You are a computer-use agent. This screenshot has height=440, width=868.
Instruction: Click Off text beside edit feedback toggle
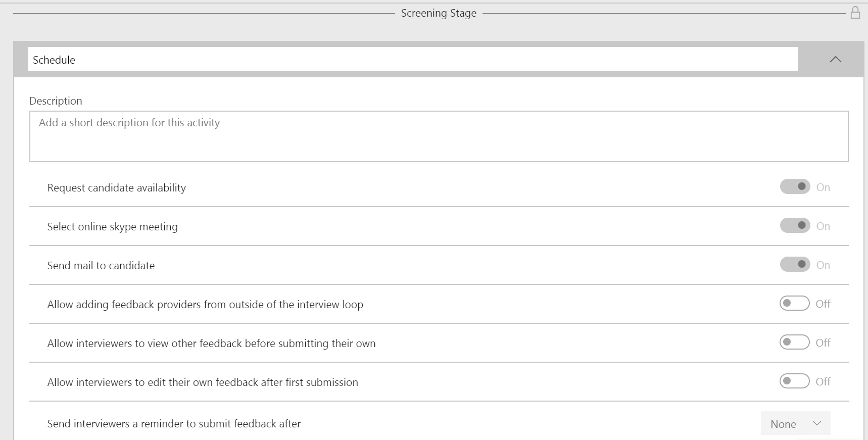pyautogui.click(x=823, y=382)
